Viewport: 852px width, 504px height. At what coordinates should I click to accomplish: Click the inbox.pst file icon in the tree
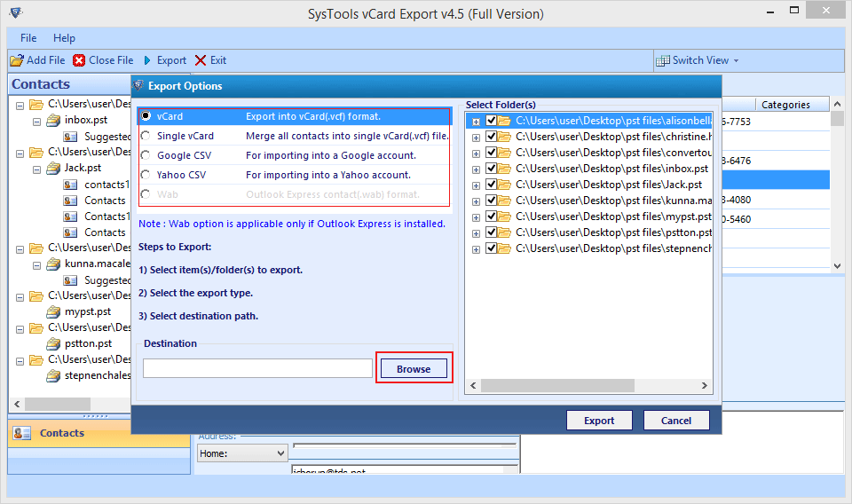53,120
